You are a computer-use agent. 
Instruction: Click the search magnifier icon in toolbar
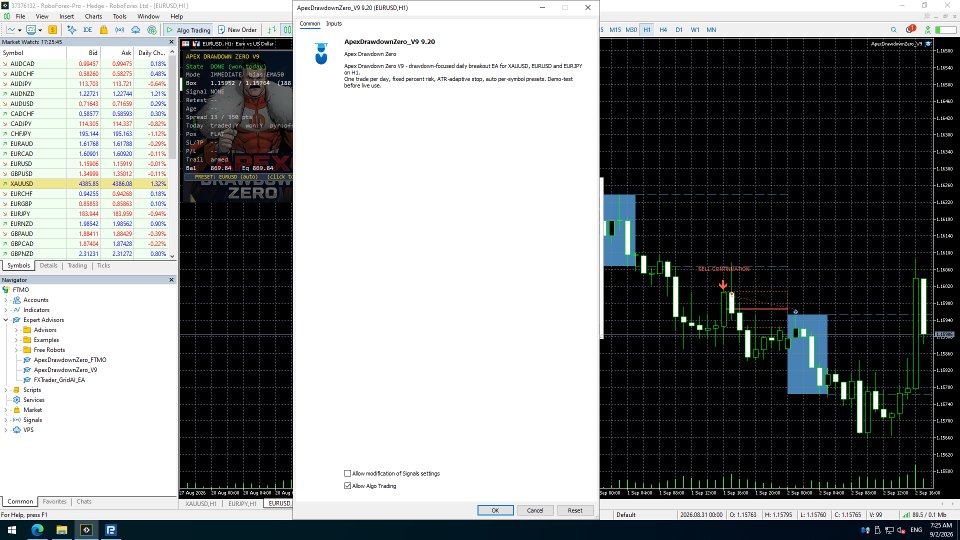[893, 29]
